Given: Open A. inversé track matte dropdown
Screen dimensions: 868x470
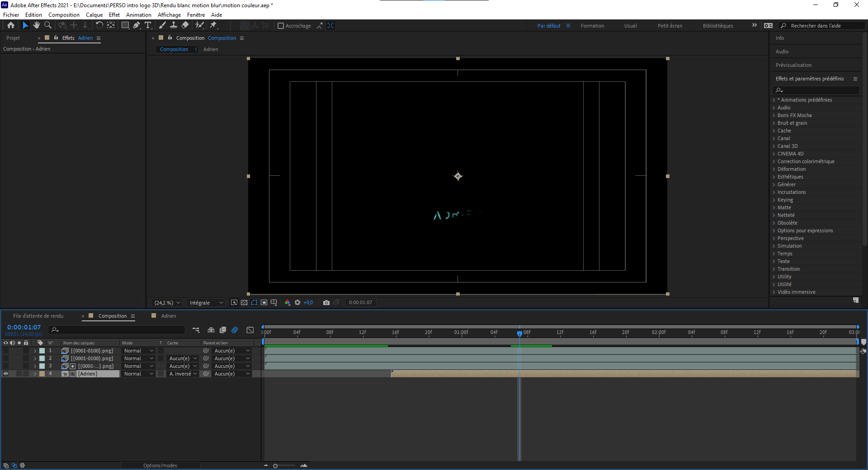Looking at the screenshot, I should tap(183, 374).
